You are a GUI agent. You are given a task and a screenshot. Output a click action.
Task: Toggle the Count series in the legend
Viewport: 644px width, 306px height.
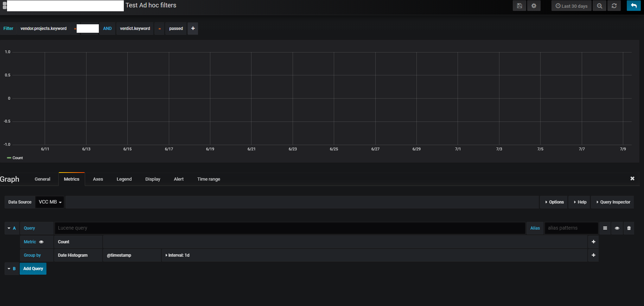pyautogui.click(x=15, y=158)
